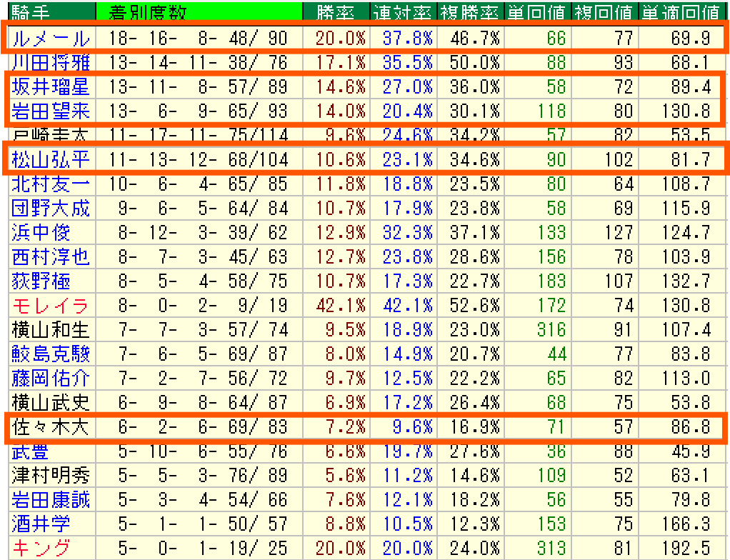Select the 浜中俊 jockey link

coord(41,233)
